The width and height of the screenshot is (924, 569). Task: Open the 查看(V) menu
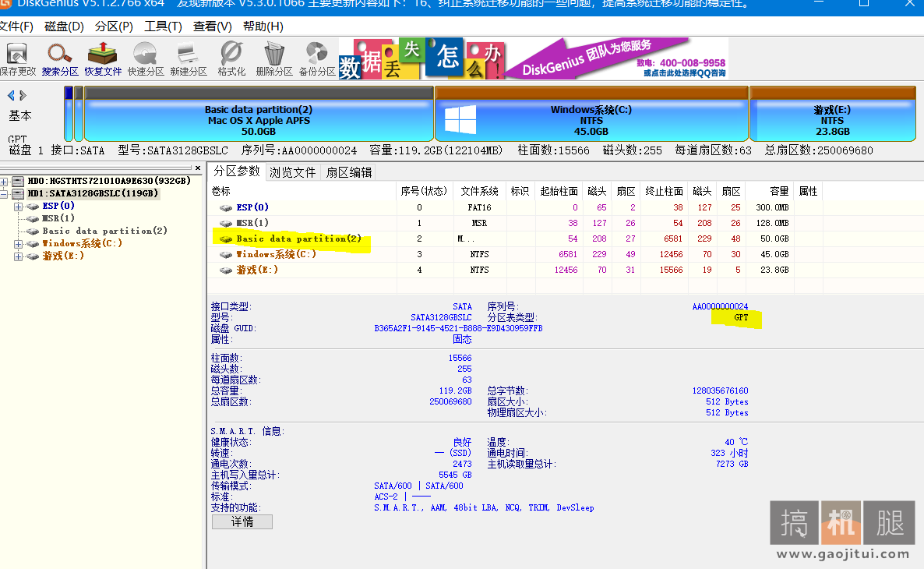212,27
